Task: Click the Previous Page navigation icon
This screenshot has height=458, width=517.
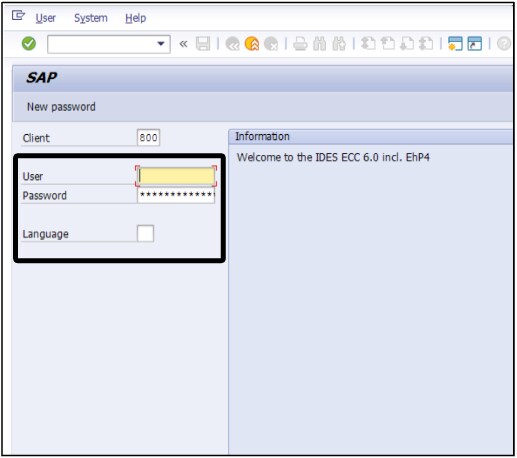Action: 388,44
